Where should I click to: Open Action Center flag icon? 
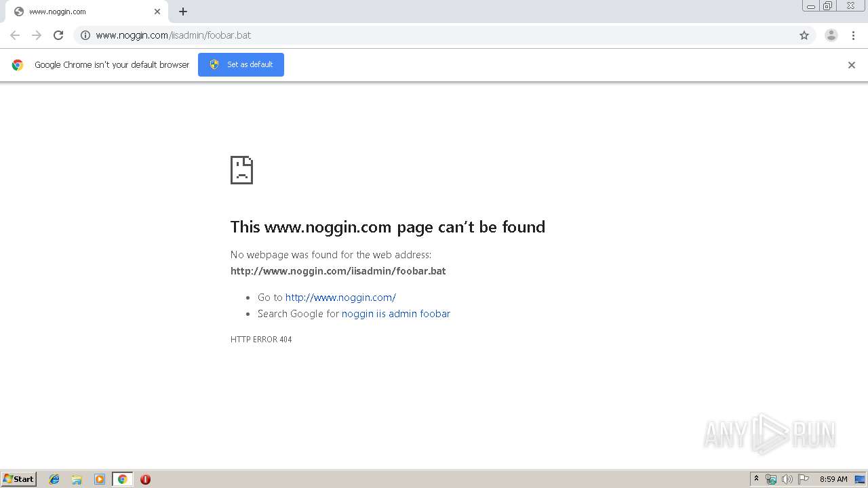point(804,479)
